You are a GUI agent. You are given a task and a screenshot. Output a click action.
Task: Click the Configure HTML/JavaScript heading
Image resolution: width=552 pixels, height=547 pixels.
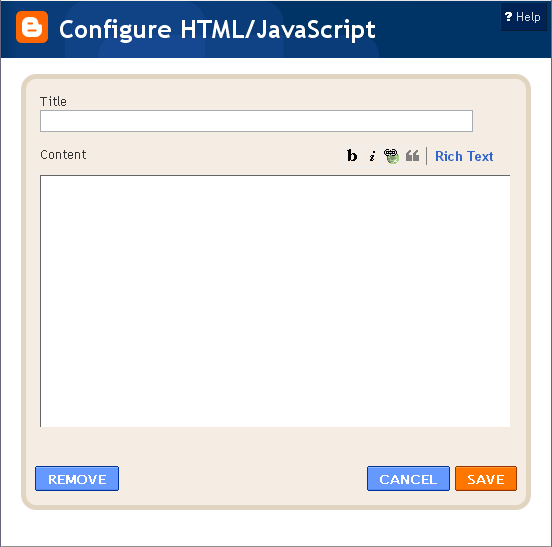click(217, 30)
